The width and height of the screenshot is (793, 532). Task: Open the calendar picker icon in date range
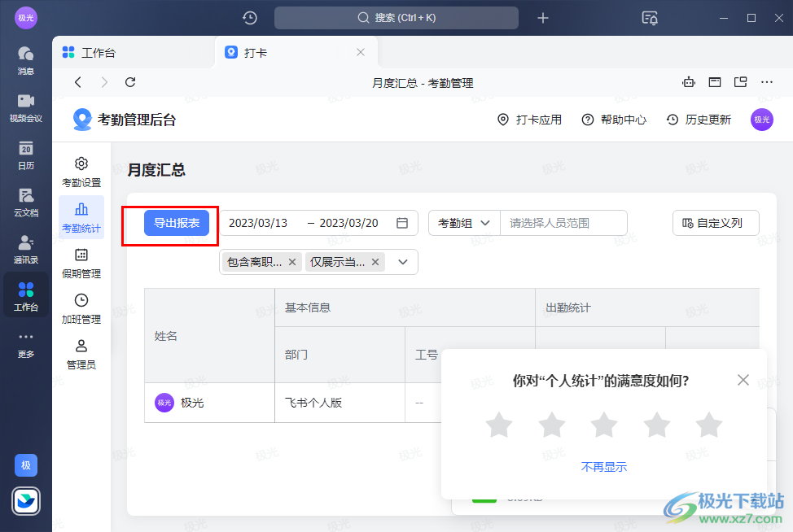(x=402, y=223)
